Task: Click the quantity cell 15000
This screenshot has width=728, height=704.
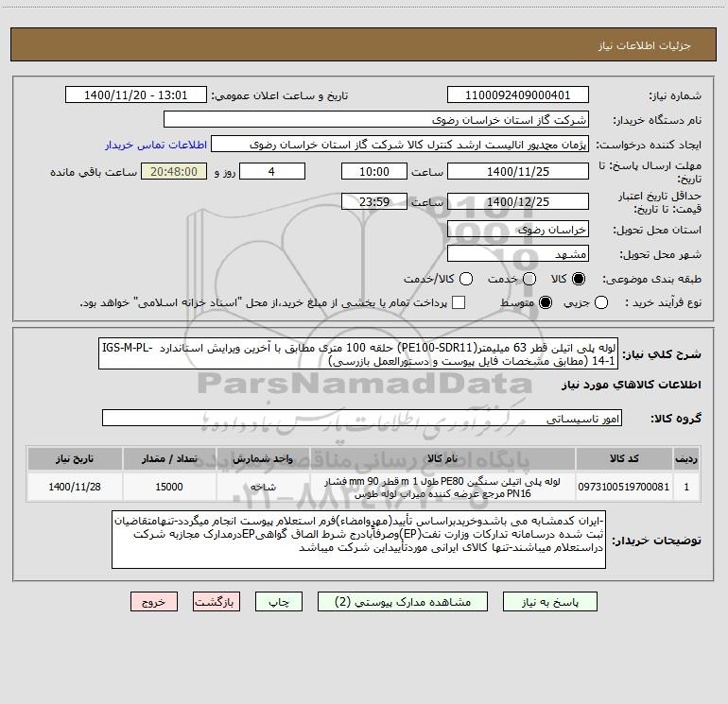Action: pyautogui.click(x=169, y=487)
